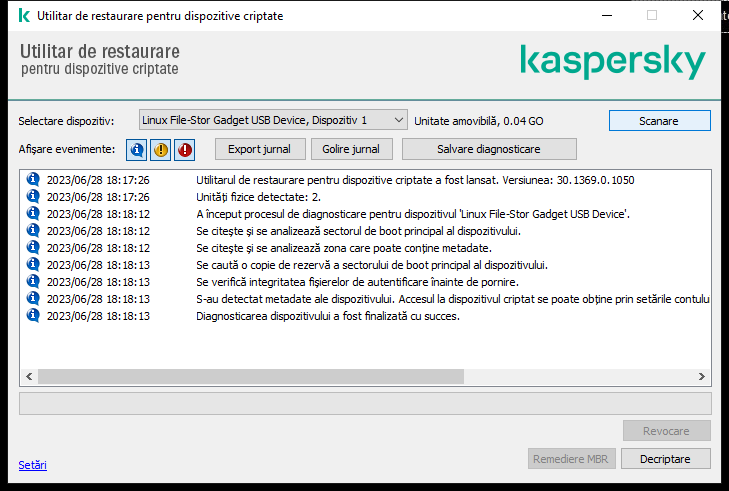The height and width of the screenshot is (491, 729).
Task: Open the Setări link
Action: [x=33, y=465]
